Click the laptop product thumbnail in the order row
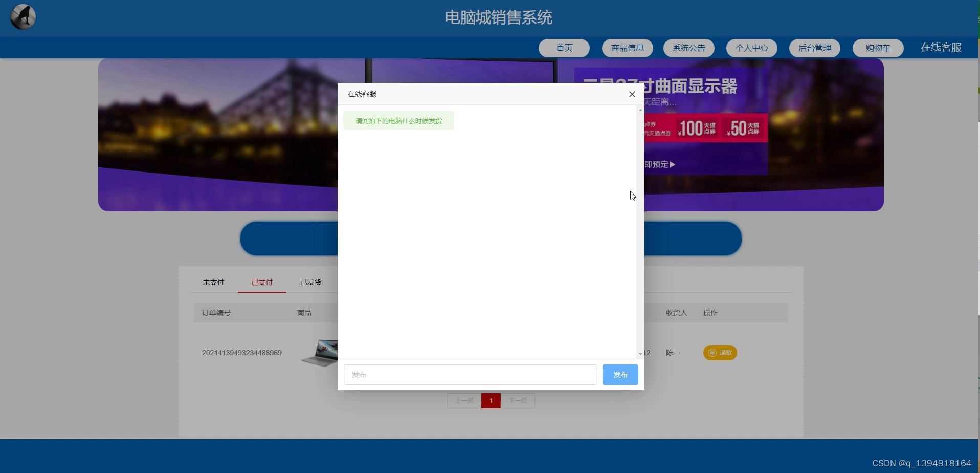The width and height of the screenshot is (980, 473). click(320, 353)
